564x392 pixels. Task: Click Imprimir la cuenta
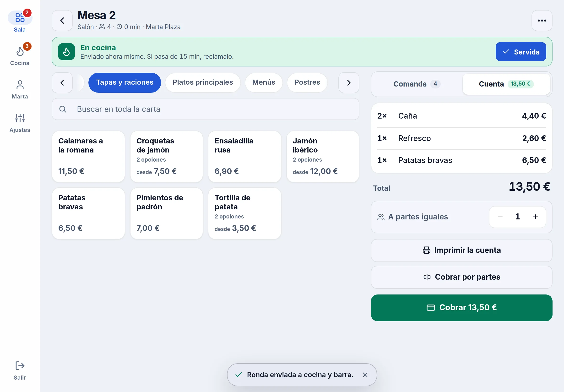pos(461,250)
